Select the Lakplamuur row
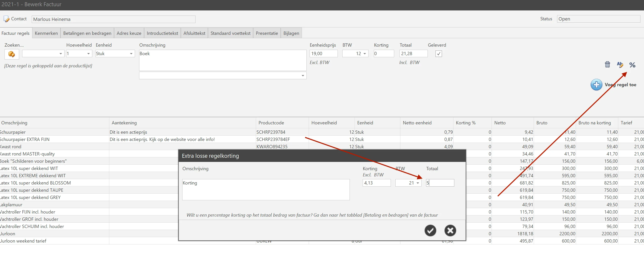644x267 pixels. click(89, 205)
